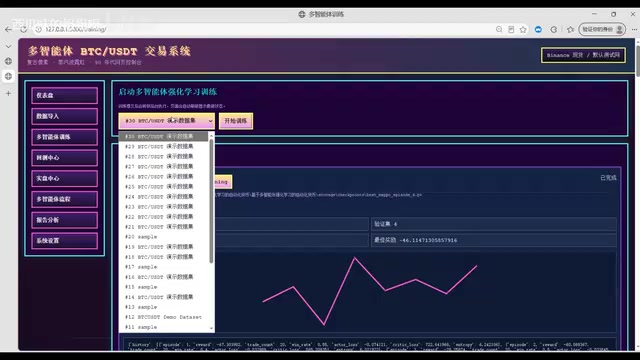This screenshot has width=640, height=360.
Task: Choose #21 BTC/USDT dataset option
Action: tap(163, 227)
